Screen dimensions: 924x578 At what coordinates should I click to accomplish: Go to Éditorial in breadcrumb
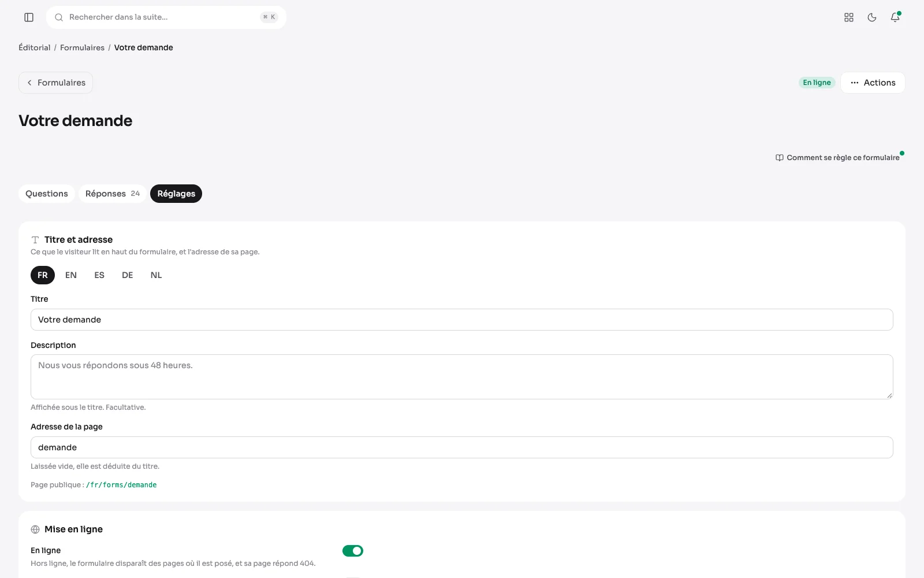(35, 47)
